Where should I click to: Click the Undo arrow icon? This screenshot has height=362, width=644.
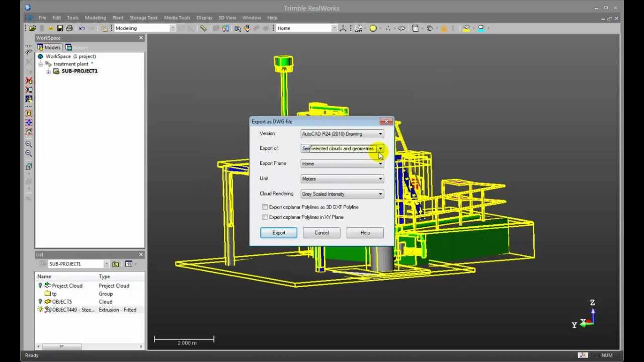[x=82, y=28]
